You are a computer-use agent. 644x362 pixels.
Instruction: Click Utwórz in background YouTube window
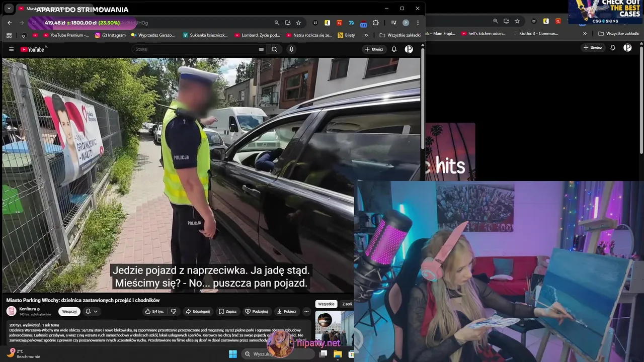coord(593,48)
